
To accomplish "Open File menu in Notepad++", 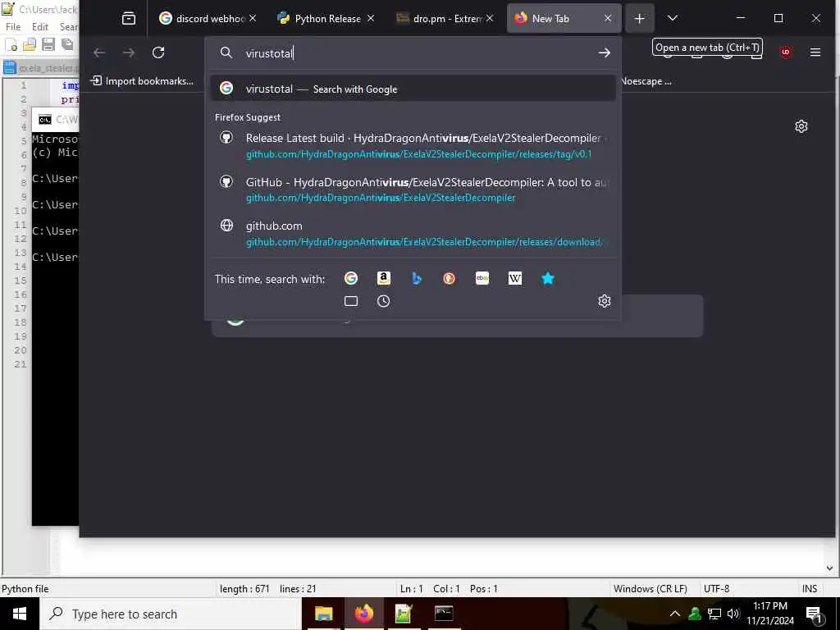I will click(13, 27).
